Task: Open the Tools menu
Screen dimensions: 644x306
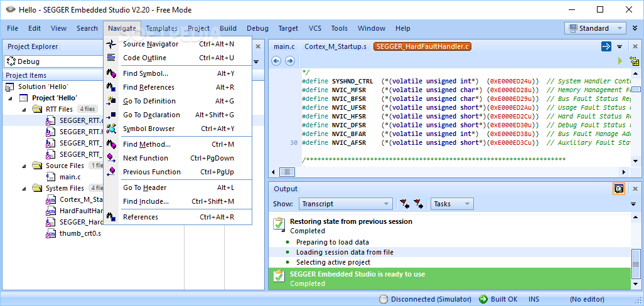Action: pos(339,28)
